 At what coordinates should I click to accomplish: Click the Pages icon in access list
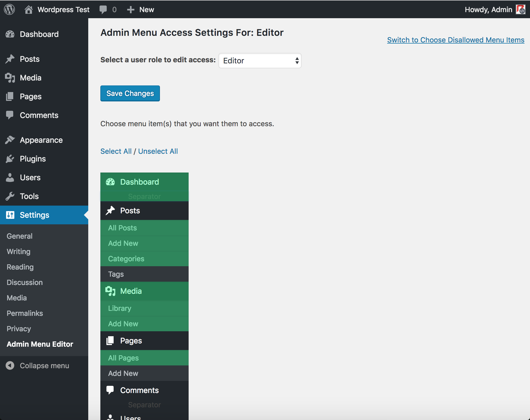(x=110, y=341)
